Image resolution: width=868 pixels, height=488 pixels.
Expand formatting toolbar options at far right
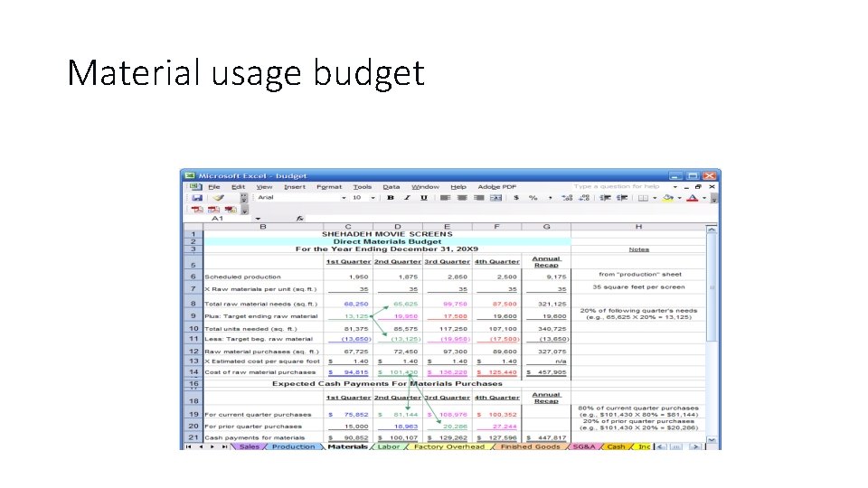coord(714,198)
